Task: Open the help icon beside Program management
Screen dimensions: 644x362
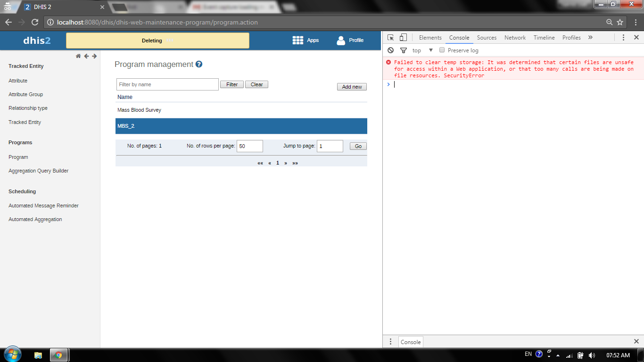Action: tap(199, 64)
